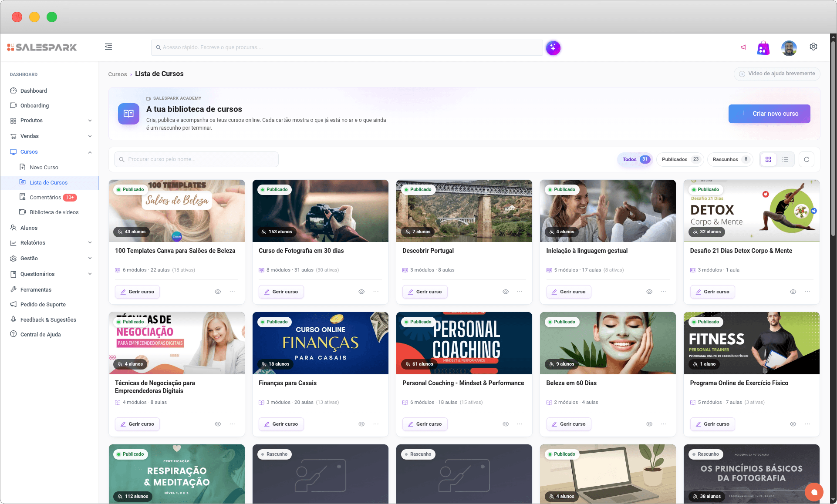This screenshot has height=504, width=837.
Task: Select Publicados filter tab
Action: coord(680,159)
